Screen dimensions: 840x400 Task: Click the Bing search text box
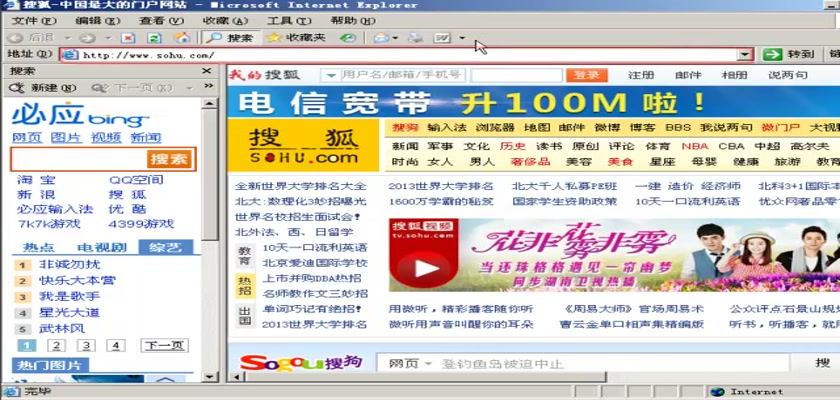pyautogui.click(x=79, y=159)
